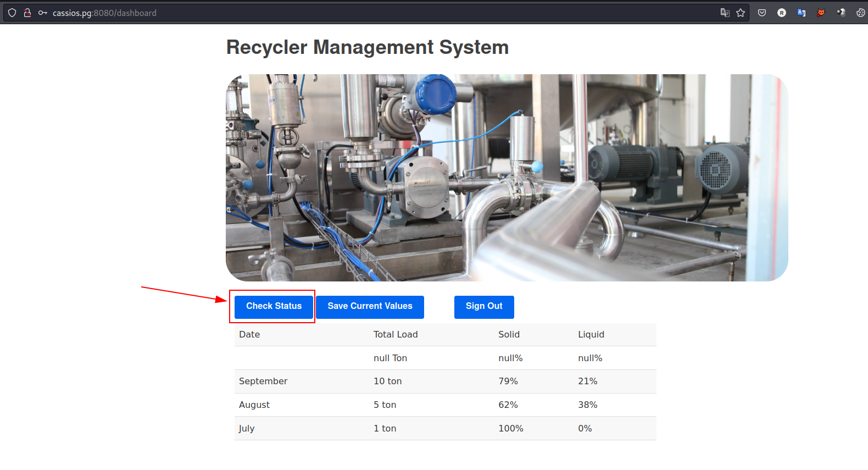The width and height of the screenshot is (868, 470).
Task: Bookmark this page with the star icon
Action: [x=741, y=13]
